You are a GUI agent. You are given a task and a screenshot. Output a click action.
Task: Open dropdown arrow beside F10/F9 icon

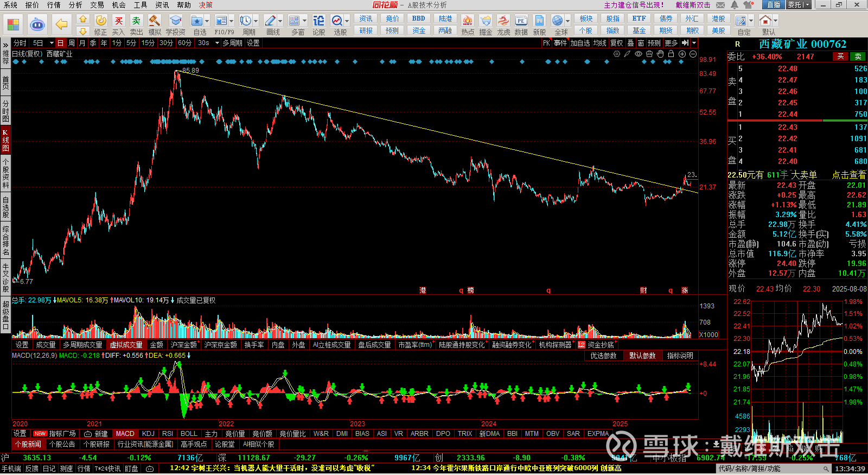232,21
